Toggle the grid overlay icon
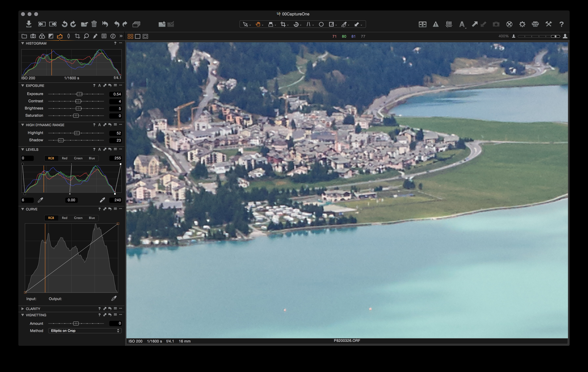This screenshot has width=588, height=372. click(x=449, y=24)
